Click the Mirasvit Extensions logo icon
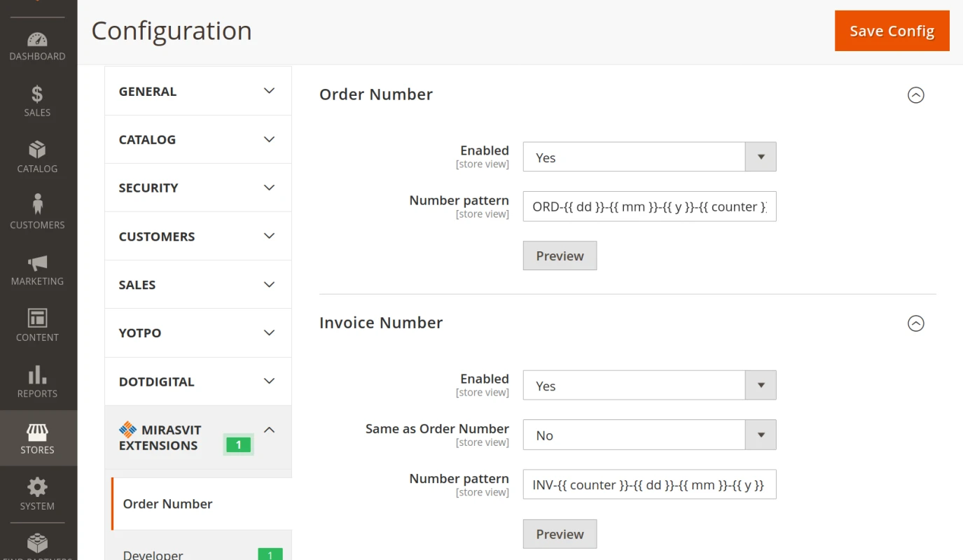 pos(129,429)
